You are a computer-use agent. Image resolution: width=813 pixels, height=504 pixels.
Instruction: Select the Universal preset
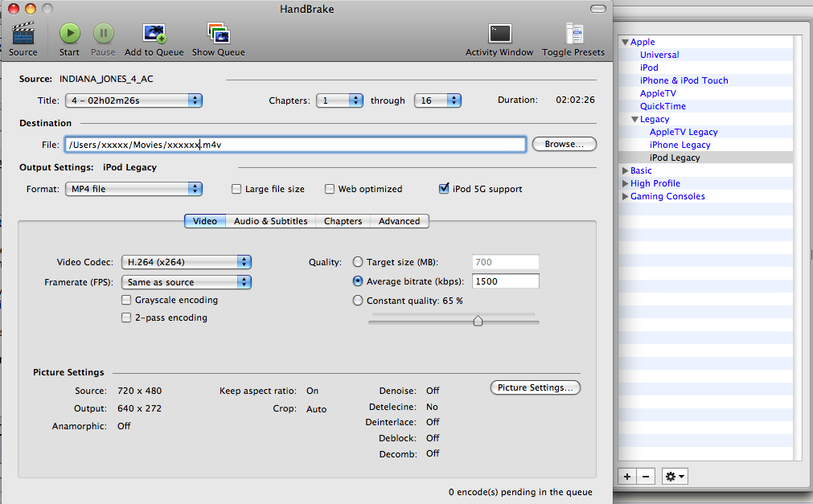coord(659,55)
